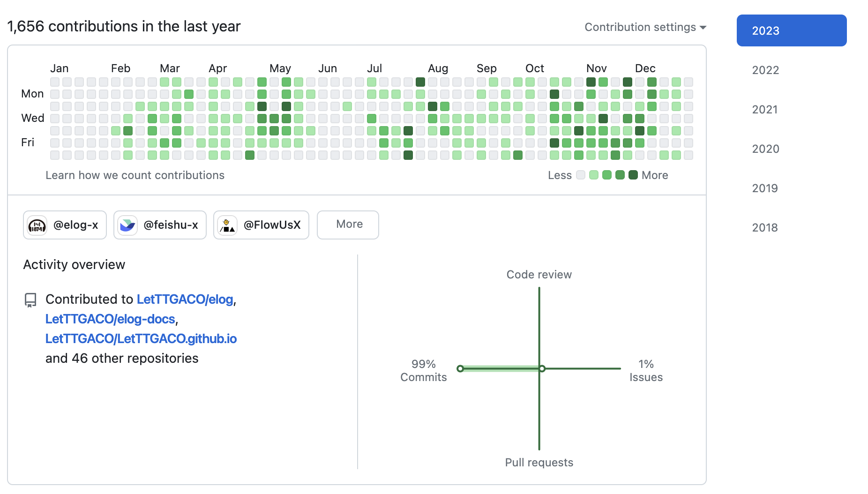Visit LetTTGACO/LetTTGACO.github.io repository
This screenshot has width=868, height=494.
click(141, 339)
